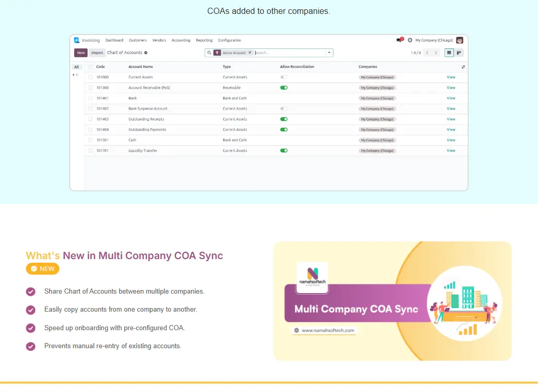Open the Chart of Accounts gear settings
This screenshot has width=538, height=392.
pos(146,53)
